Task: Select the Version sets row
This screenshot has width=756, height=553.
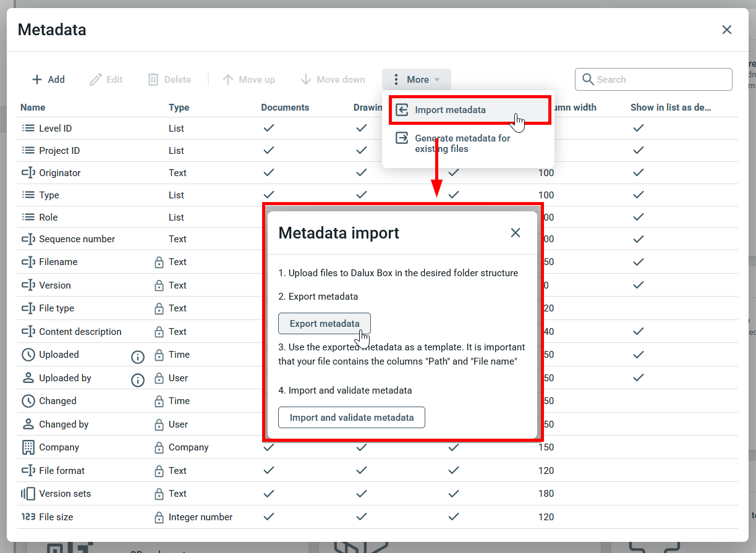Action: [x=65, y=494]
